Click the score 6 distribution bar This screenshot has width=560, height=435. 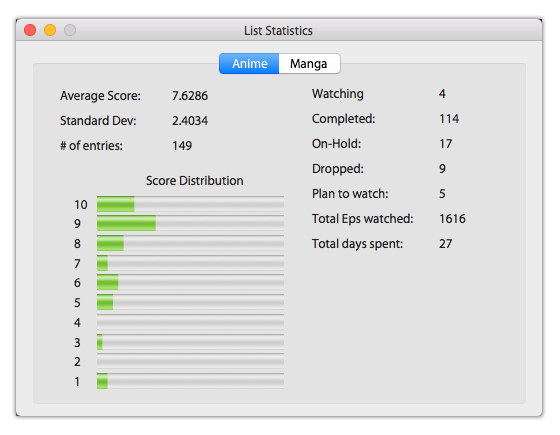pyautogui.click(x=190, y=282)
